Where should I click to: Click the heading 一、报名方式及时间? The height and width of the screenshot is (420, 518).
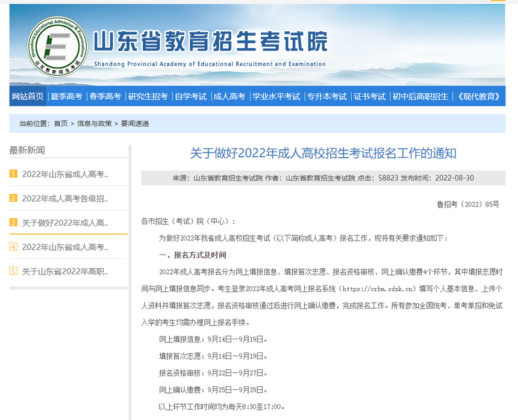(193, 255)
